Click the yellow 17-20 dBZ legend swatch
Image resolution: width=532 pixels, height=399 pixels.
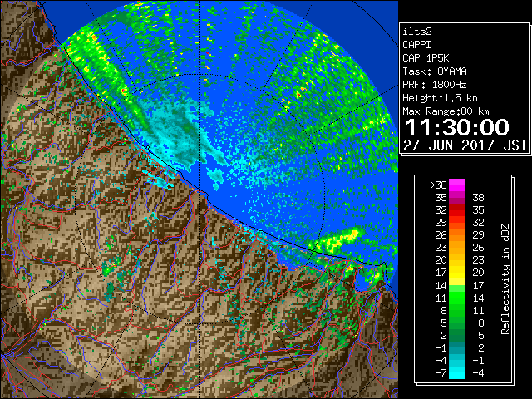[457, 273]
